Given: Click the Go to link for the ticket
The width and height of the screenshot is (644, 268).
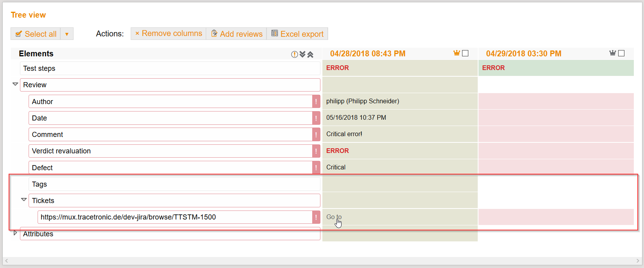Looking at the screenshot, I should [334, 217].
